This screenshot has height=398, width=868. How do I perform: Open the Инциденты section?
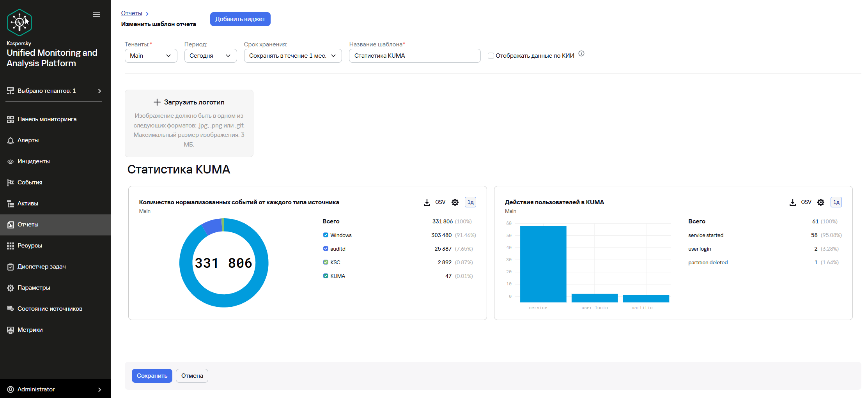click(55, 161)
